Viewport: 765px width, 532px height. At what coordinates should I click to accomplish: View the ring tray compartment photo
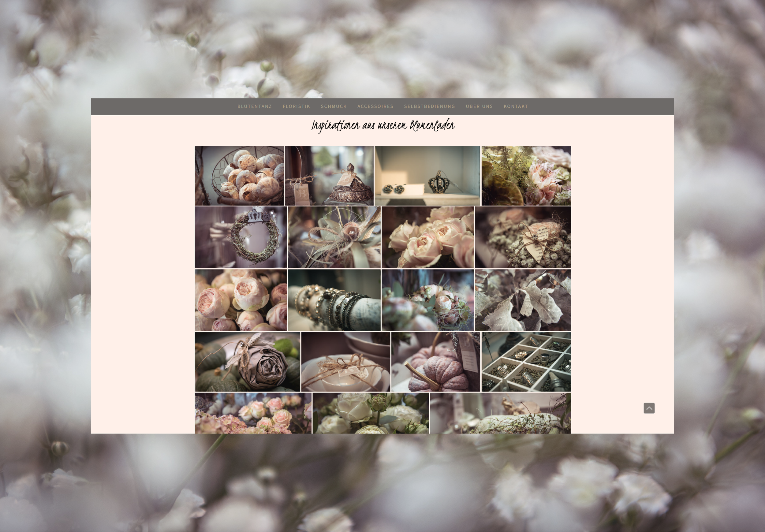point(526,362)
